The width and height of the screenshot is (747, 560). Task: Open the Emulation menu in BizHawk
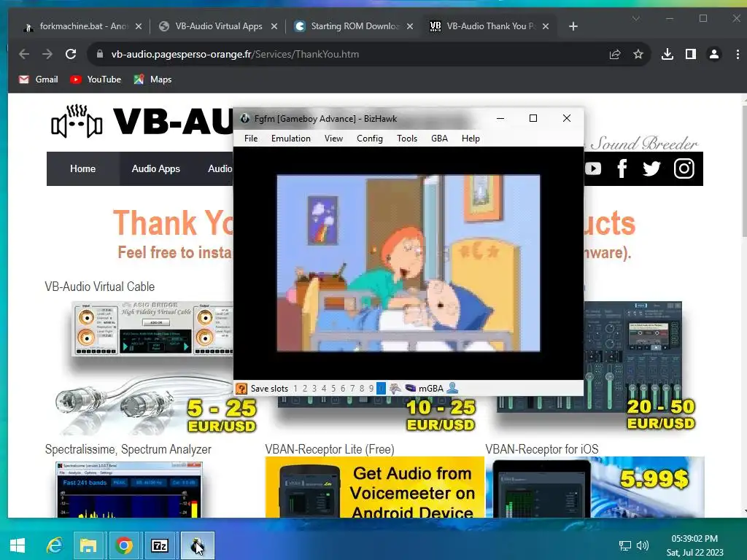click(290, 138)
